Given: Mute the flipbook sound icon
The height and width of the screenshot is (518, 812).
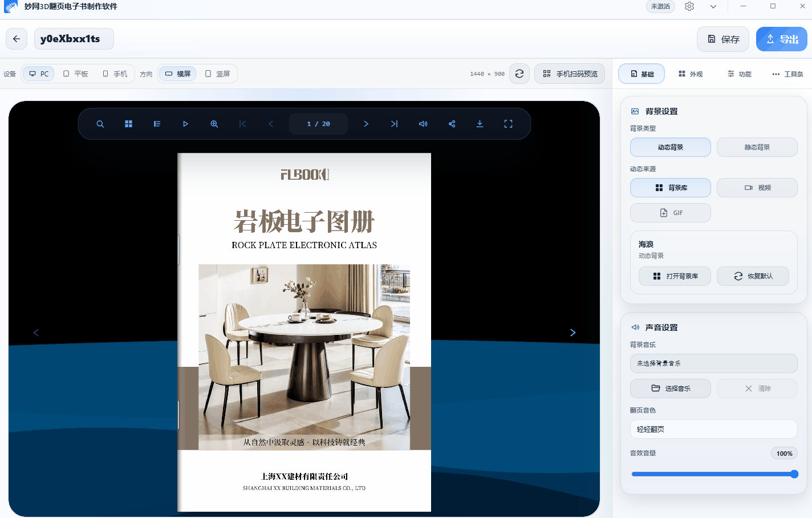Looking at the screenshot, I should click(x=423, y=124).
